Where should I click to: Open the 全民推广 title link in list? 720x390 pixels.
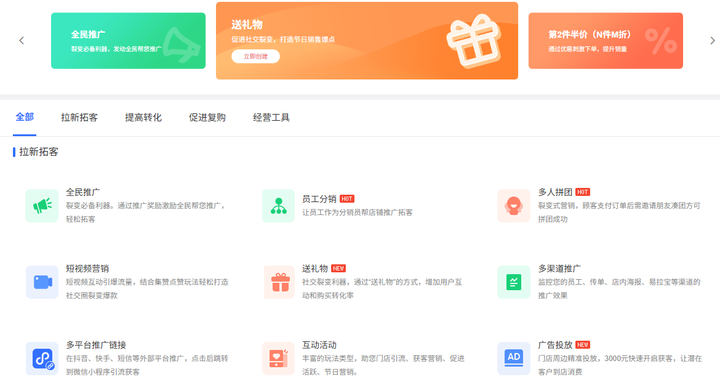[83, 192]
